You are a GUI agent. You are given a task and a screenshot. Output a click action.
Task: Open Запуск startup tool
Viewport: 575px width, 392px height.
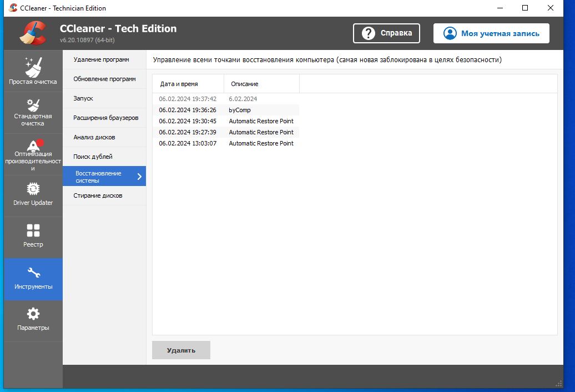click(104, 98)
